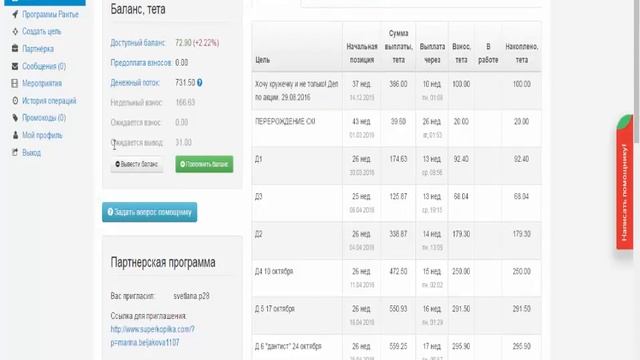Select goal row Д 6 "дантист" 24 октября
This screenshot has height=360, width=640.
pos(397,348)
